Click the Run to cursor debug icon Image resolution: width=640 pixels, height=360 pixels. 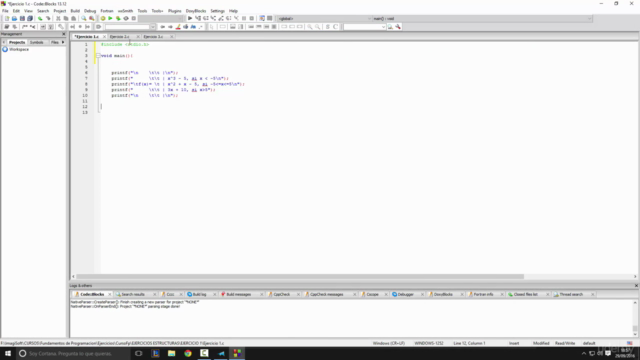click(x=198, y=18)
